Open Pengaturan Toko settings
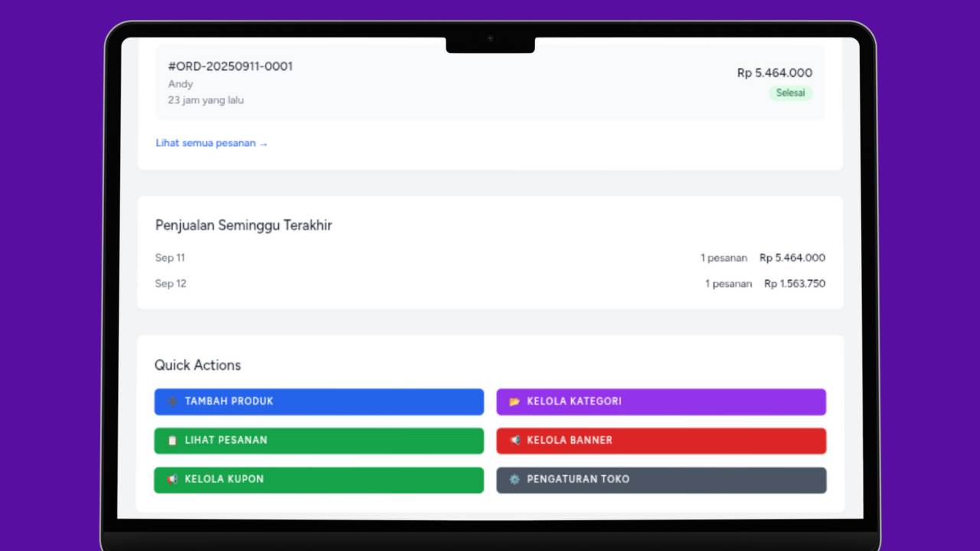Screen dimensions: 980x551 point(661,480)
